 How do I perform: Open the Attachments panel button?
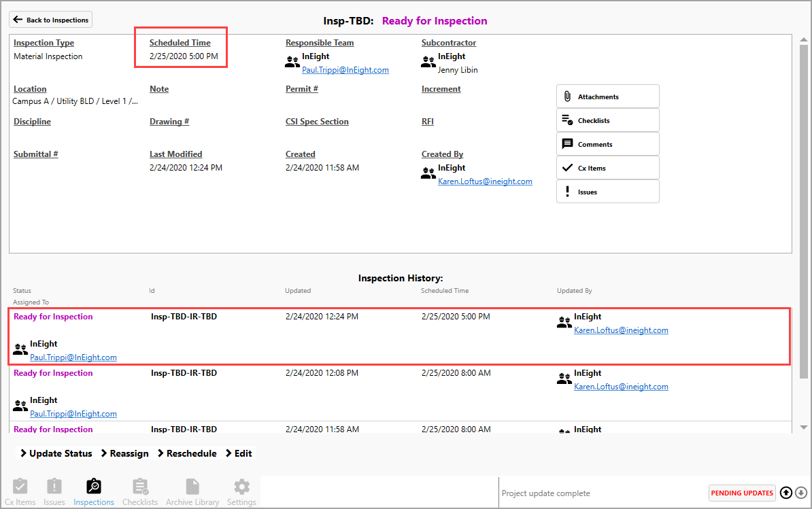point(607,96)
